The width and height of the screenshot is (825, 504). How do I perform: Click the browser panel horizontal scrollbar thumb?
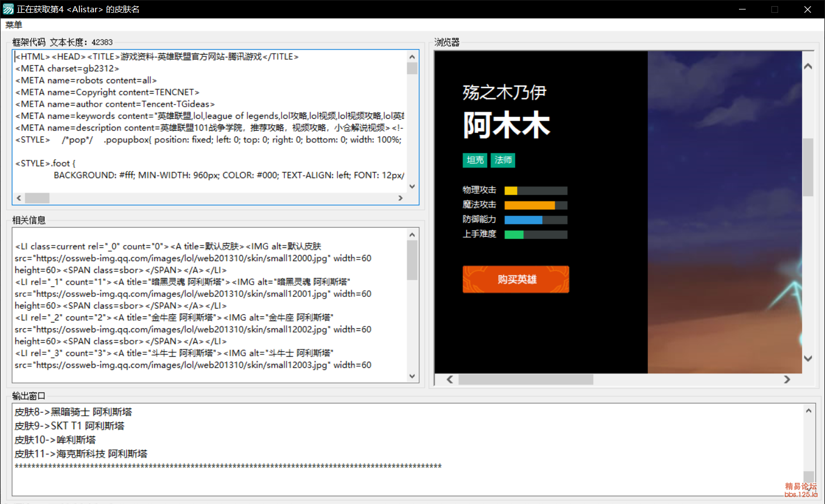point(526,380)
